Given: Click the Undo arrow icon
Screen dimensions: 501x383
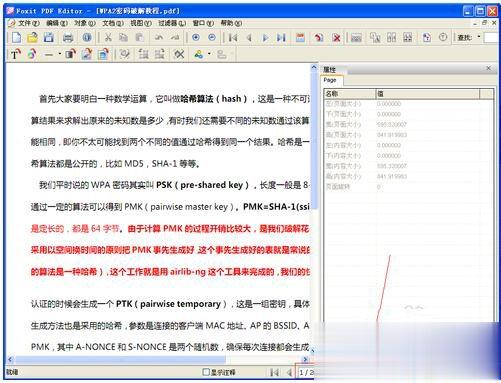Looking at the screenshot, I should coord(159,38).
